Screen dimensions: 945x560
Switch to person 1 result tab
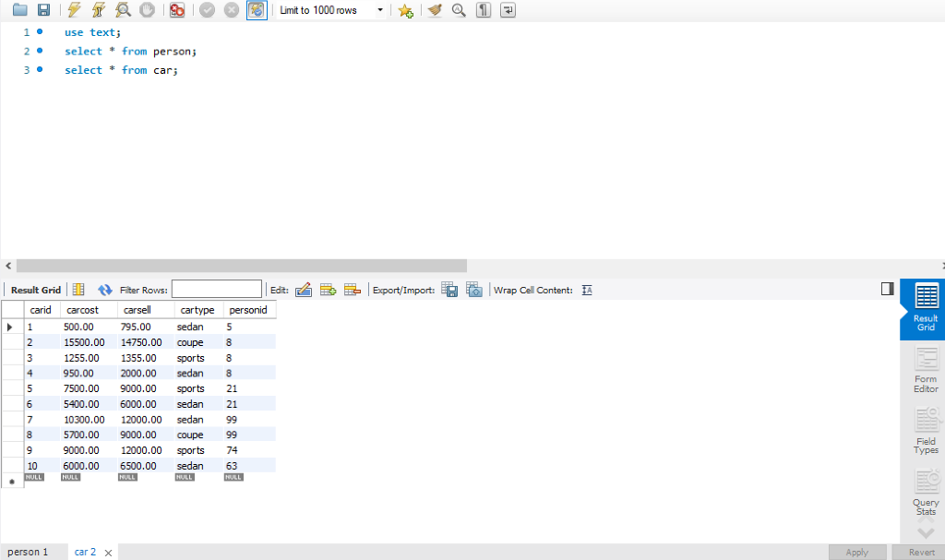(x=28, y=552)
